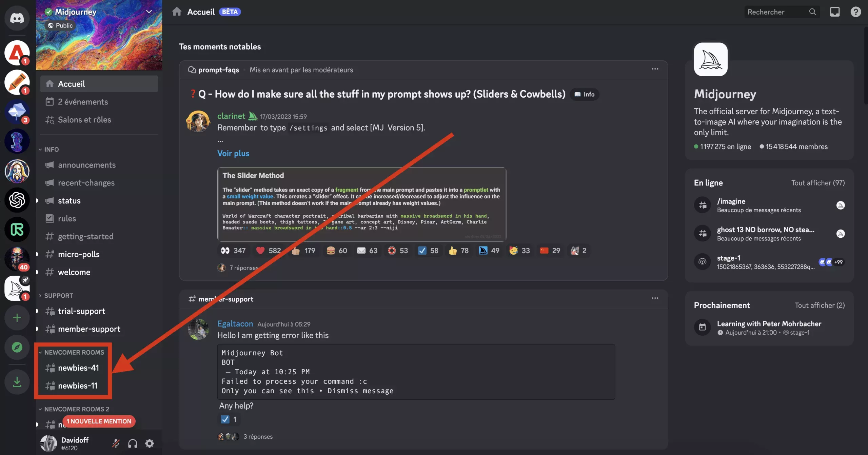Image resolution: width=868 pixels, height=455 pixels.
Task: Click the 1 NOUVELLE MENTION pill
Action: (99, 421)
